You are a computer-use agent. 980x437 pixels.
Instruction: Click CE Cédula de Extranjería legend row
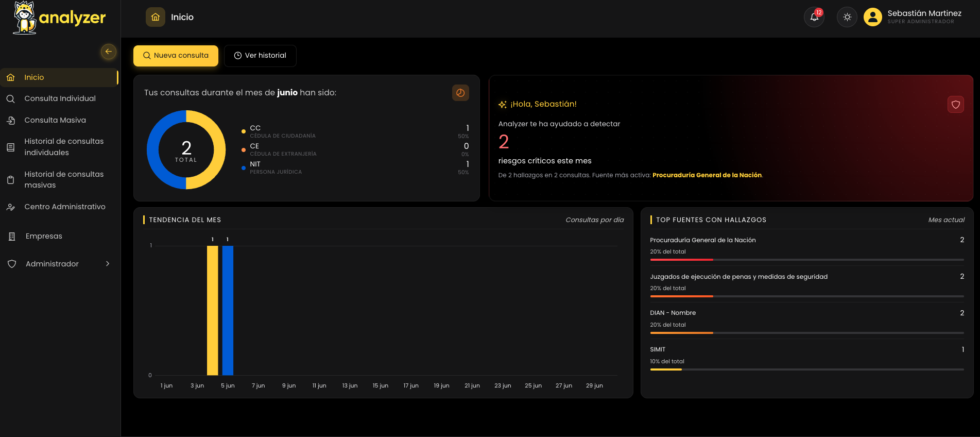[x=355, y=149]
